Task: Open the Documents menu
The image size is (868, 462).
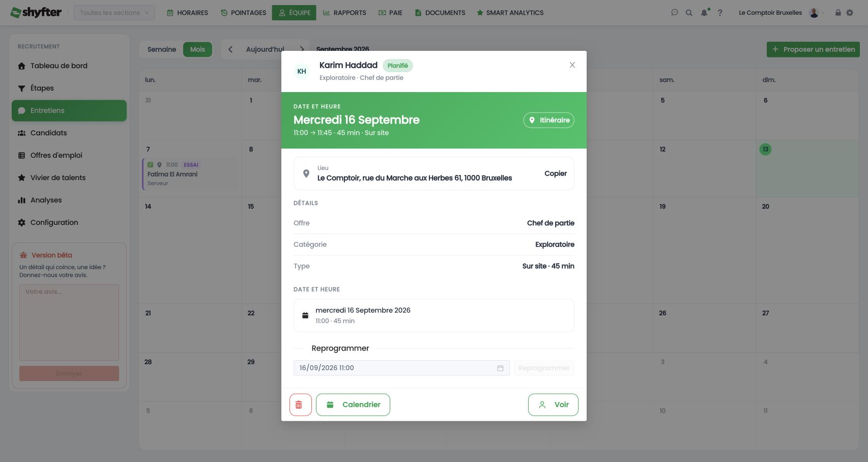Action: tap(440, 13)
